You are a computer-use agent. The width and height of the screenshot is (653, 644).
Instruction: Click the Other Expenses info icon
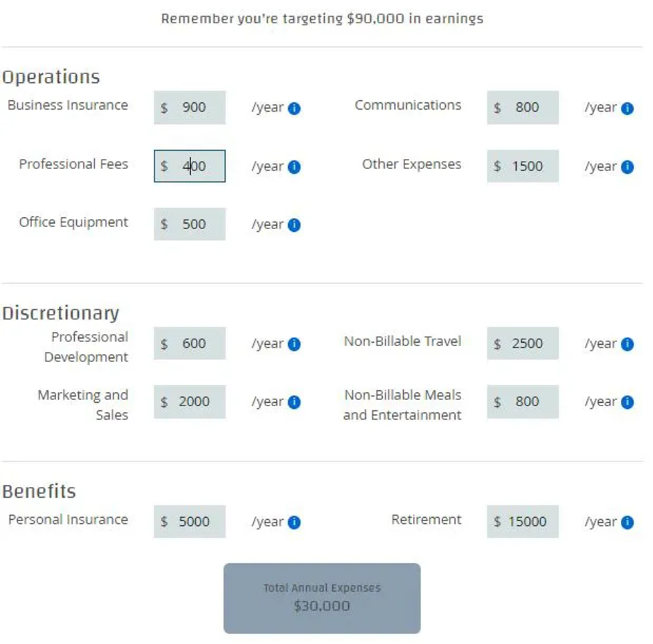(627, 167)
